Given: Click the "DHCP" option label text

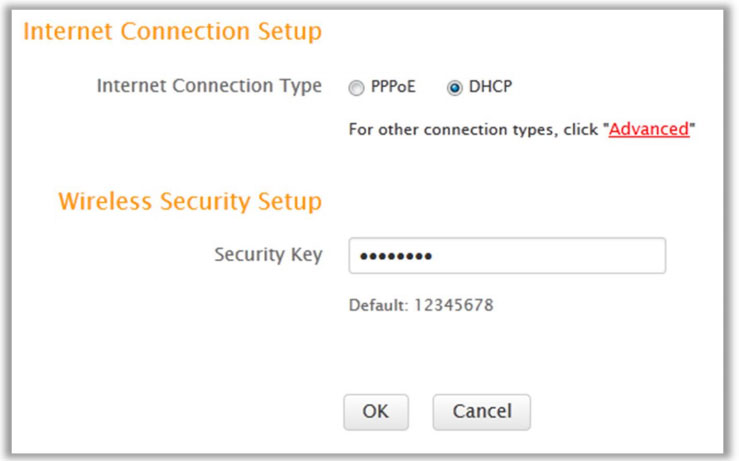Looking at the screenshot, I should [490, 87].
